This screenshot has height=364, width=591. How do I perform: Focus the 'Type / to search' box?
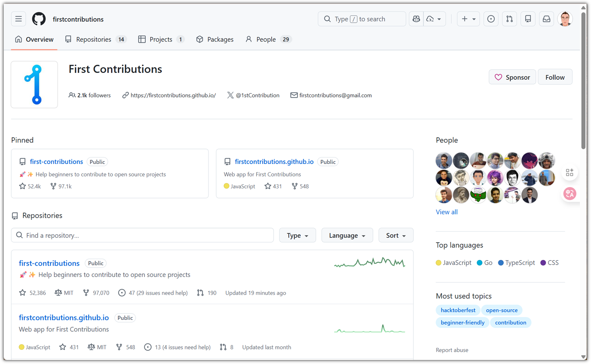361,19
